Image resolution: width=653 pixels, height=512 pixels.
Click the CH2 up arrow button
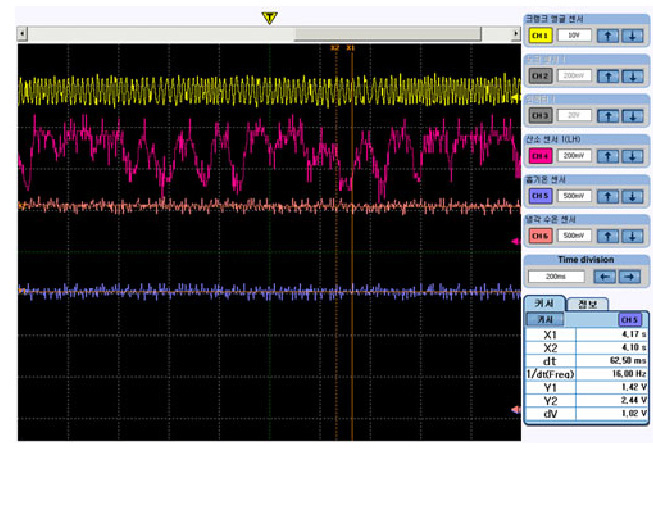pos(608,76)
